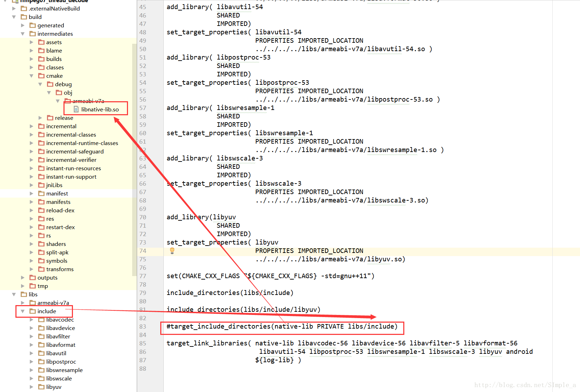The image size is (580, 392).
Task: Collapse the include folder
Action: pos(23,311)
